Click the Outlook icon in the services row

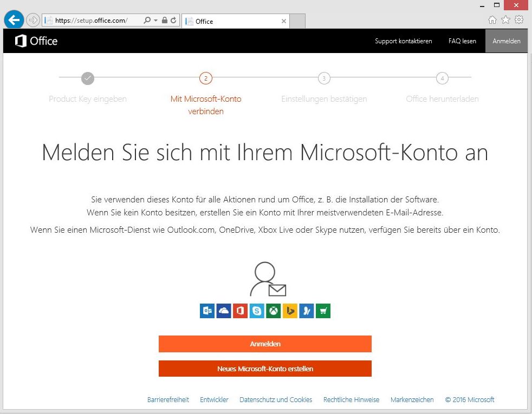tap(207, 311)
